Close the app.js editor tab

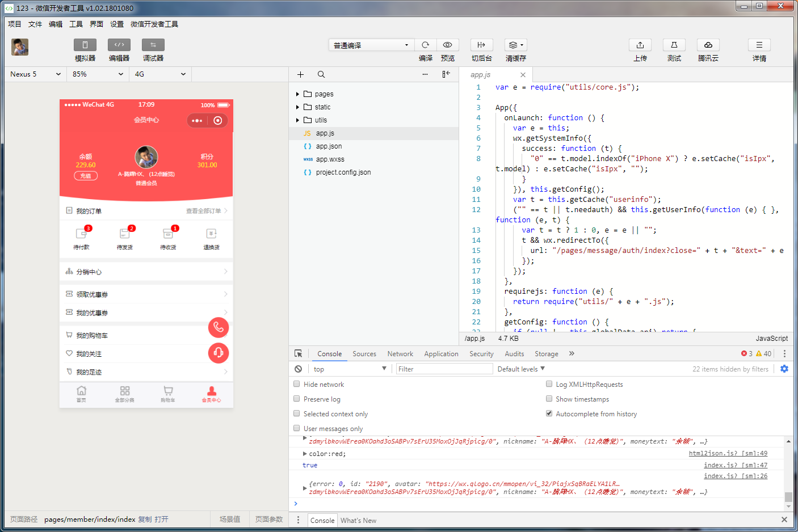[x=523, y=75]
